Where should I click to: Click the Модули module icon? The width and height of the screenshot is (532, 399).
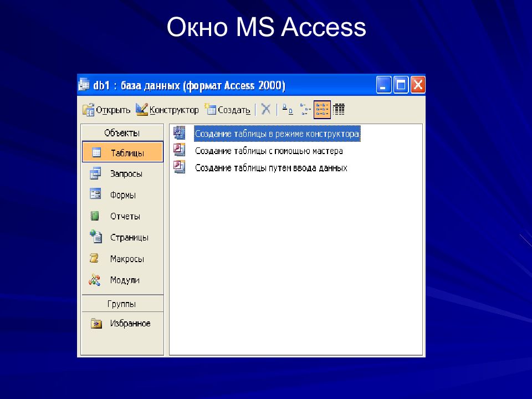[94, 279]
